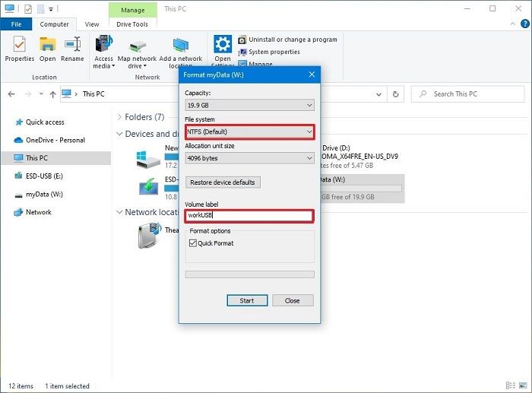Switch to the Drive Tools tab
The height and width of the screenshot is (393, 532).
[x=132, y=24]
